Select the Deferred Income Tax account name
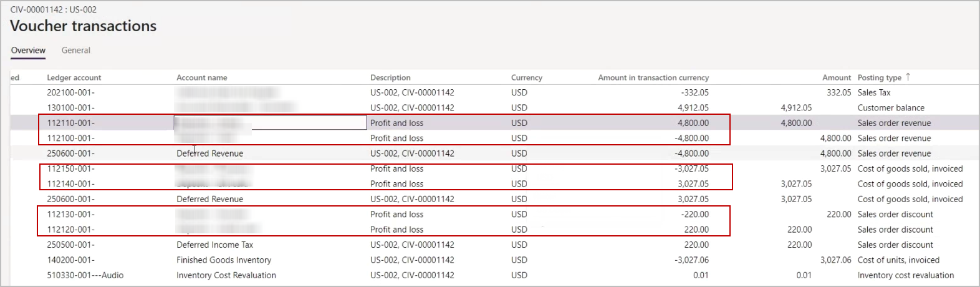The image size is (980, 287). (214, 245)
